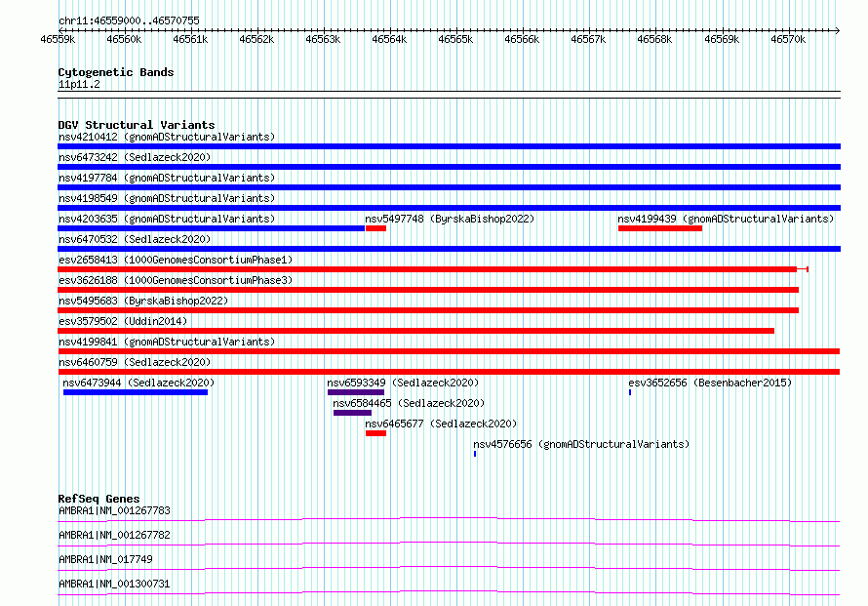Select the nsv5495683 ByrskaBishop2022 label
Viewport: 868px width, 606px height.
coord(143,301)
